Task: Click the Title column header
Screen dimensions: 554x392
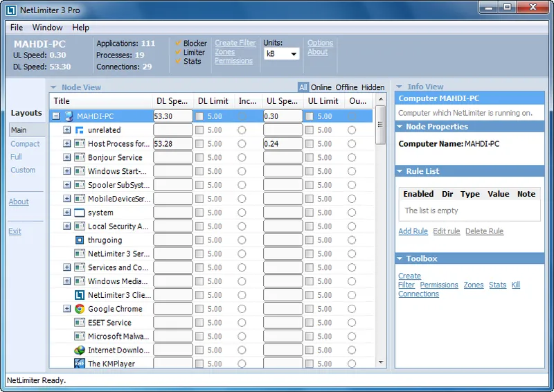Action: point(101,101)
